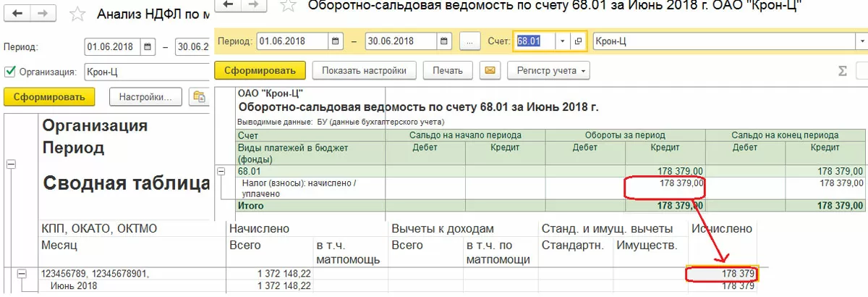Collapse the 68.01 account group in ОСВ
This screenshot has width=868, height=297.
tap(220, 170)
